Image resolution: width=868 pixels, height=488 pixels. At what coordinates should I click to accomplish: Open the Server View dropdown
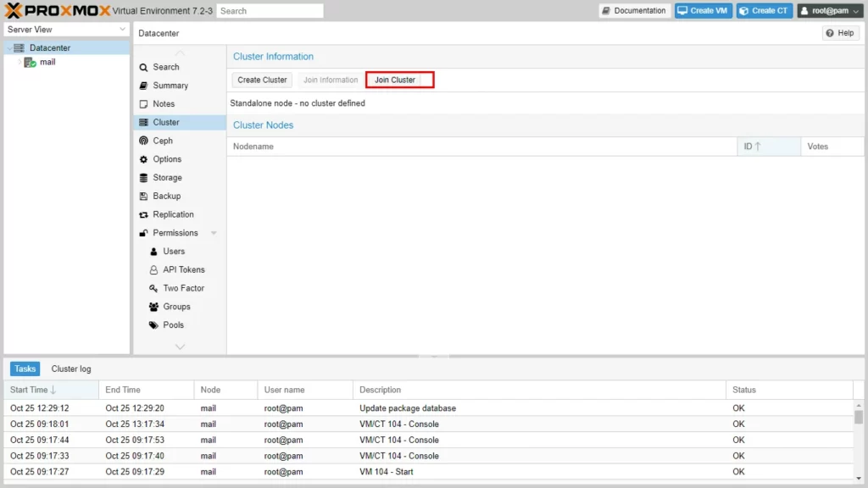[66, 30]
